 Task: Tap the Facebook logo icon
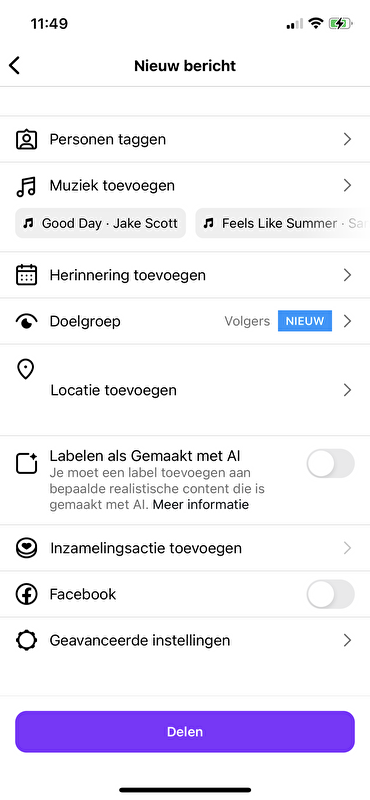tap(27, 594)
